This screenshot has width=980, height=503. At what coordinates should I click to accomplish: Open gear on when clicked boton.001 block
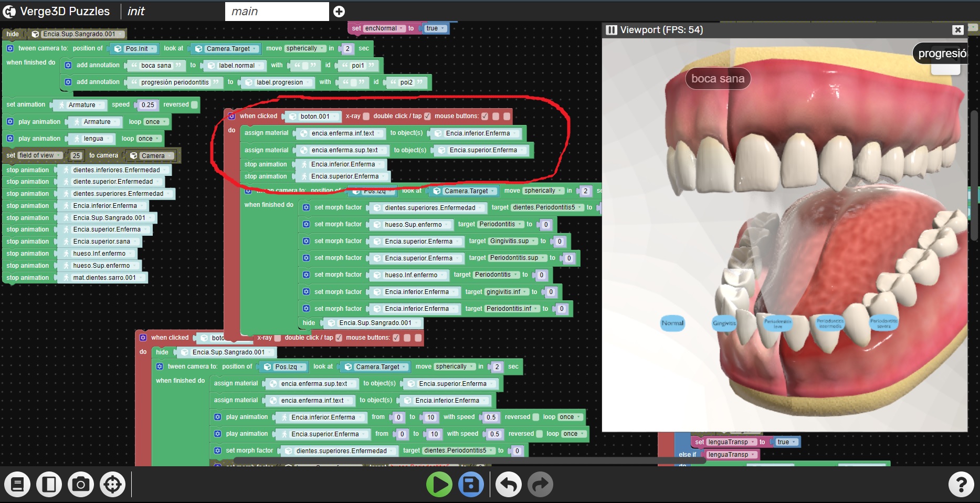click(231, 116)
